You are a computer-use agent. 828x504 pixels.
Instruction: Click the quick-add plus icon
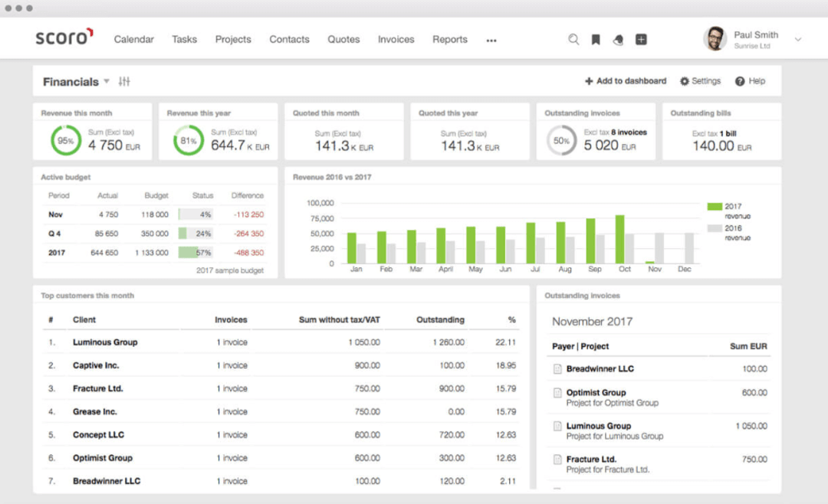(641, 39)
